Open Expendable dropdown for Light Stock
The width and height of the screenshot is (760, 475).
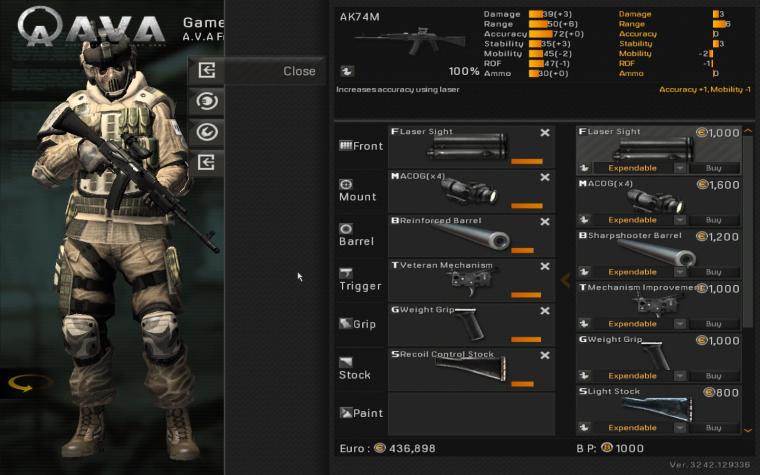click(680, 428)
